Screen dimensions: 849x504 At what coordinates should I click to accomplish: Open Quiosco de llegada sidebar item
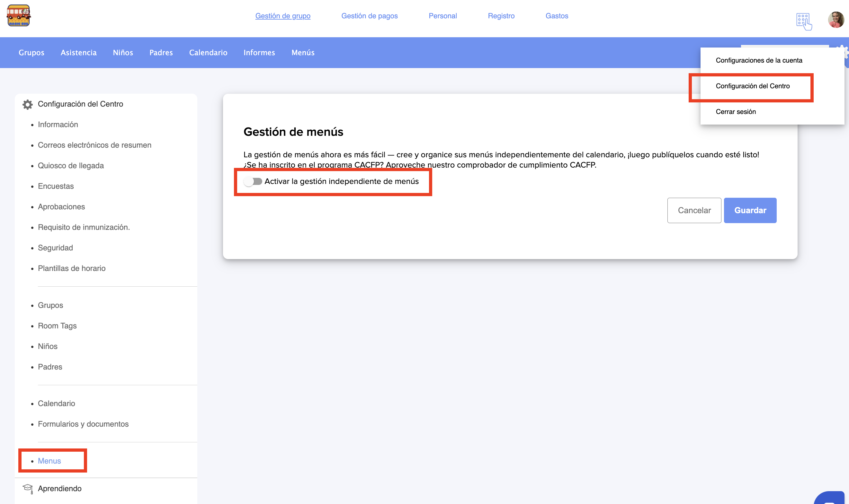(x=71, y=165)
